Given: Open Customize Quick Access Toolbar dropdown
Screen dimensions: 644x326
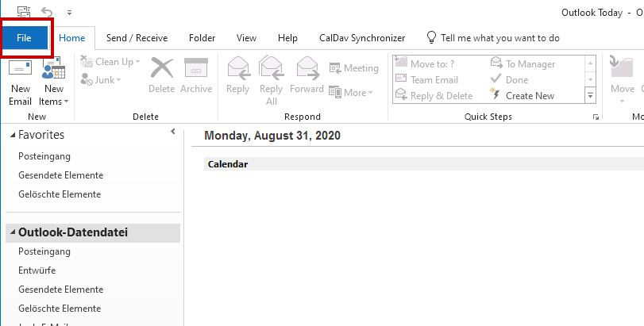Looking at the screenshot, I should click(x=69, y=13).
